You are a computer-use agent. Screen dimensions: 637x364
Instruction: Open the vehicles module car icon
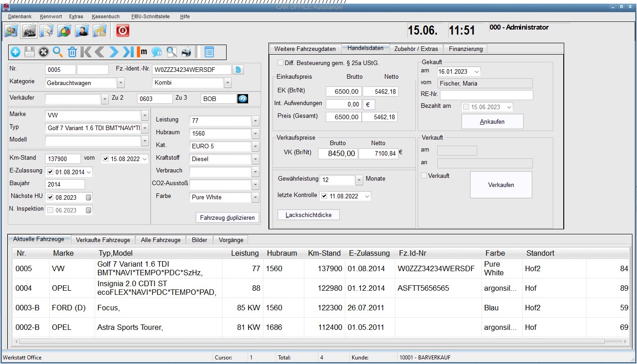tap(29, 30)
